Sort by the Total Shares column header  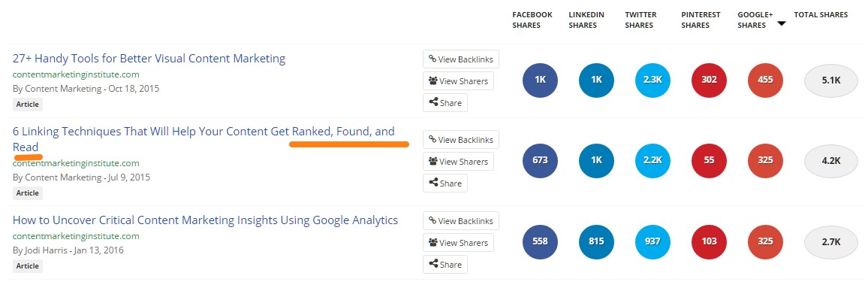click(x=821, y=15)
